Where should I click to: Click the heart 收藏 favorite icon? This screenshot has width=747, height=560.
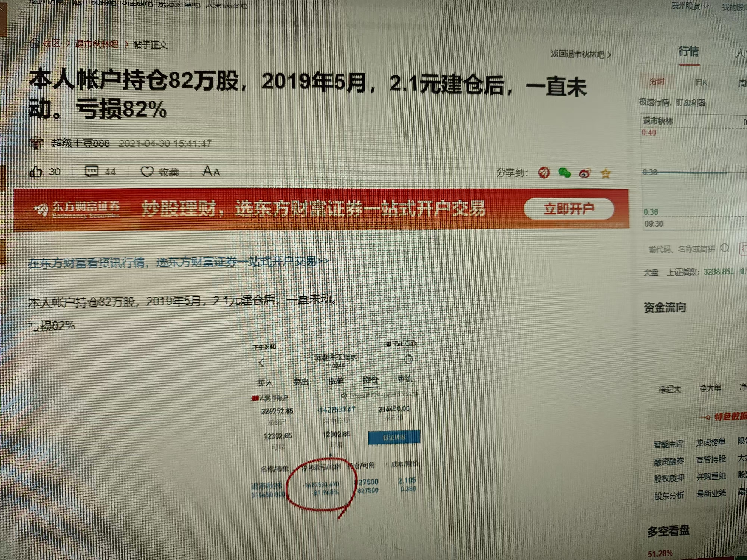tap(147, 172)
